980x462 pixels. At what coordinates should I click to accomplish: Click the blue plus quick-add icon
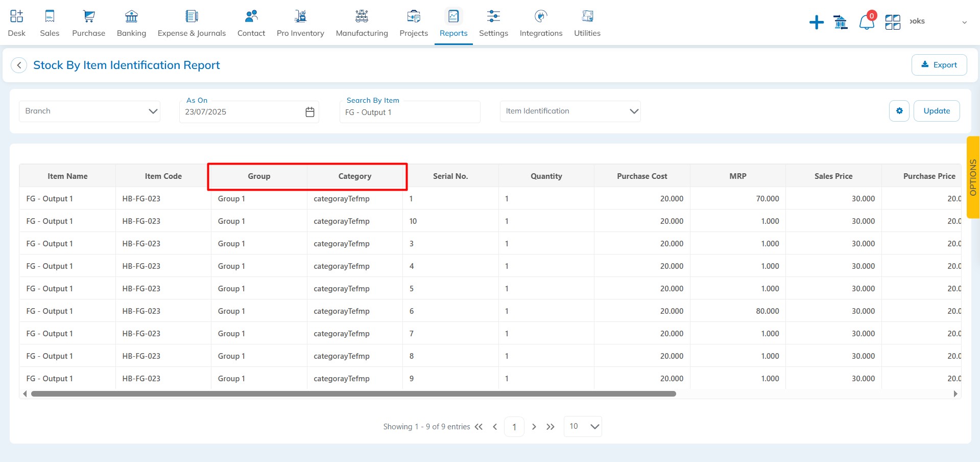coord(816,22)
